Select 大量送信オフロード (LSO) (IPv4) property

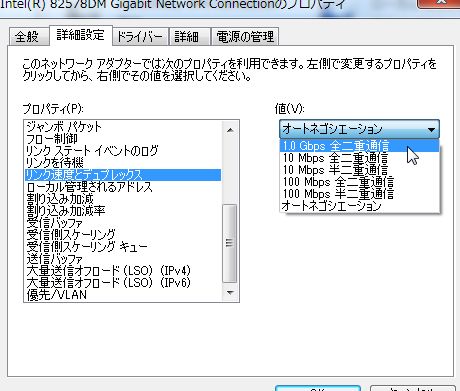click(x=123, y=271)
